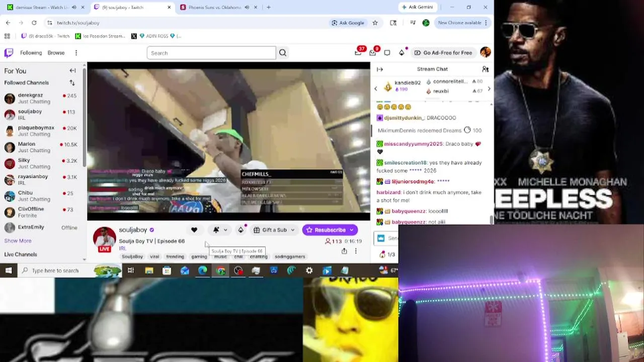Screen dimensions: 644x362
Task: Click Show More under followed channels
Action: click(18, 241)
